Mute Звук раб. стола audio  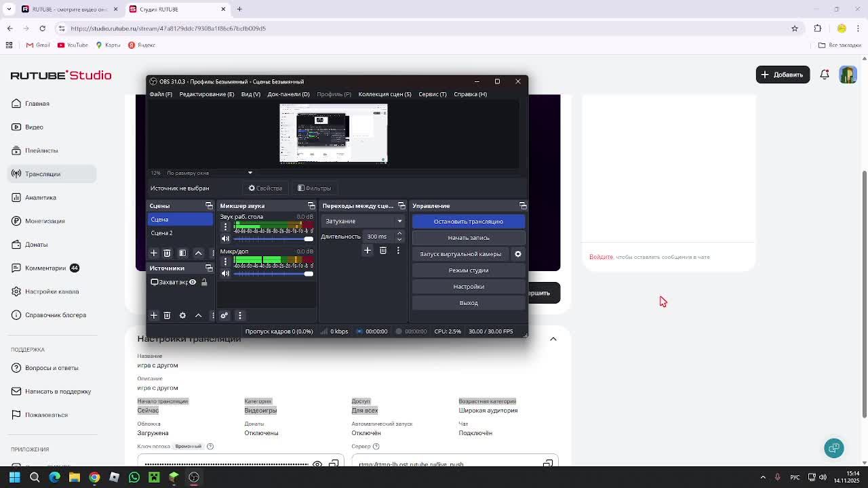click(x=225, y=239)
